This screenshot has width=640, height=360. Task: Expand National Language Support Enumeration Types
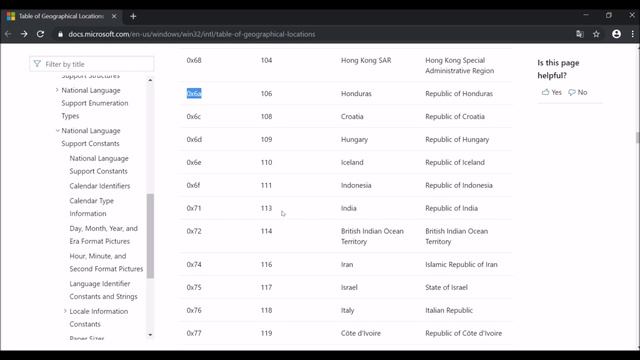[57, 90]
